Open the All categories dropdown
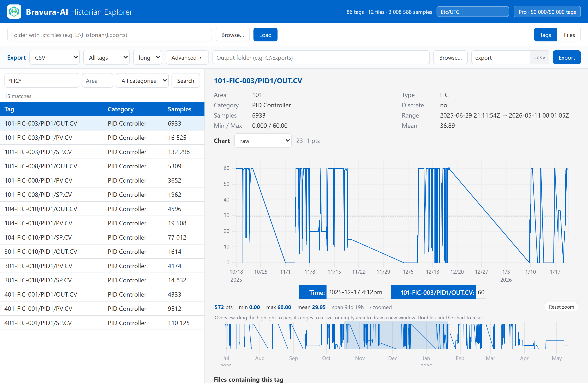 [x=142, y=81]
